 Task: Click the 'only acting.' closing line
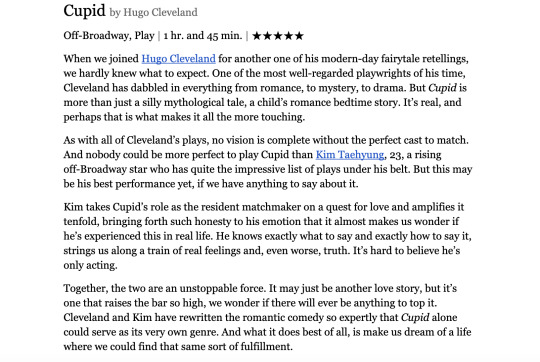[x=90, y=265]
